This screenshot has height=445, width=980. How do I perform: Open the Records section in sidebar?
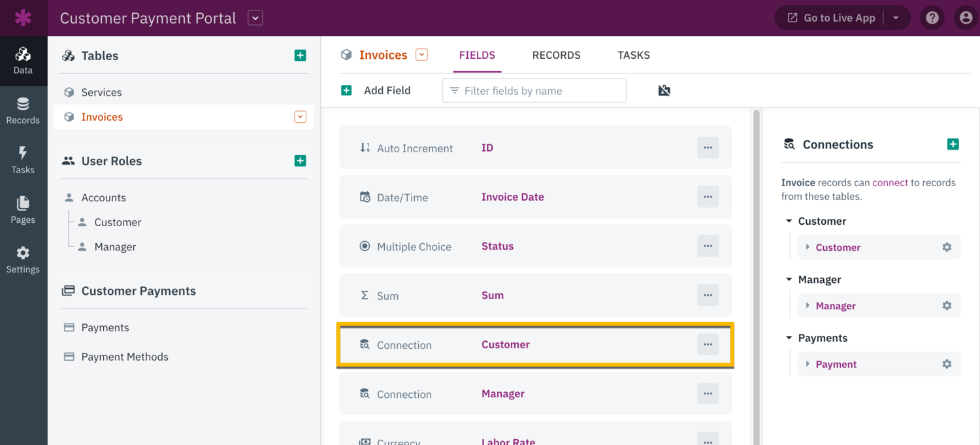[23, 110]
